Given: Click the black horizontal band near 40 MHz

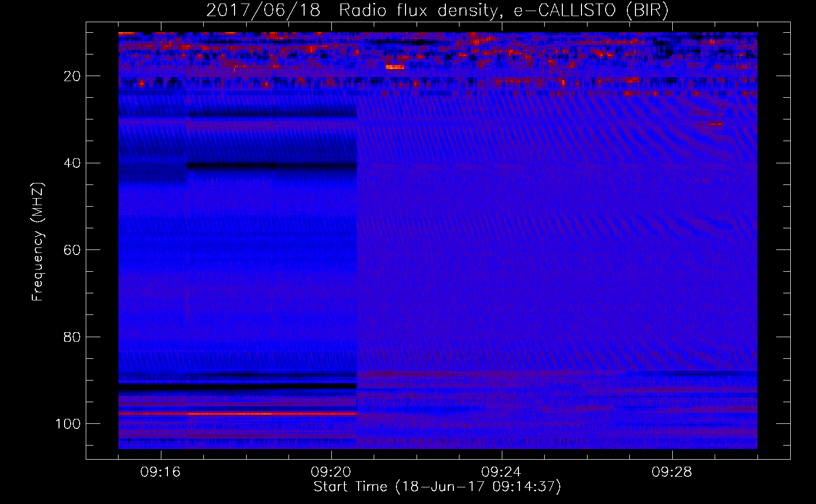Looking at the screenshot, I should (x=272, y=165).
